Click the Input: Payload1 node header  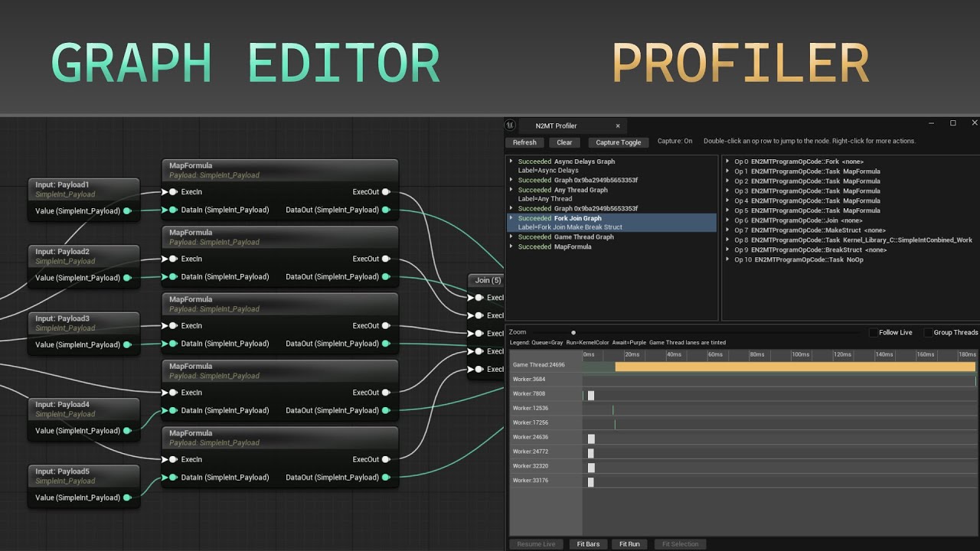(84, 188)
